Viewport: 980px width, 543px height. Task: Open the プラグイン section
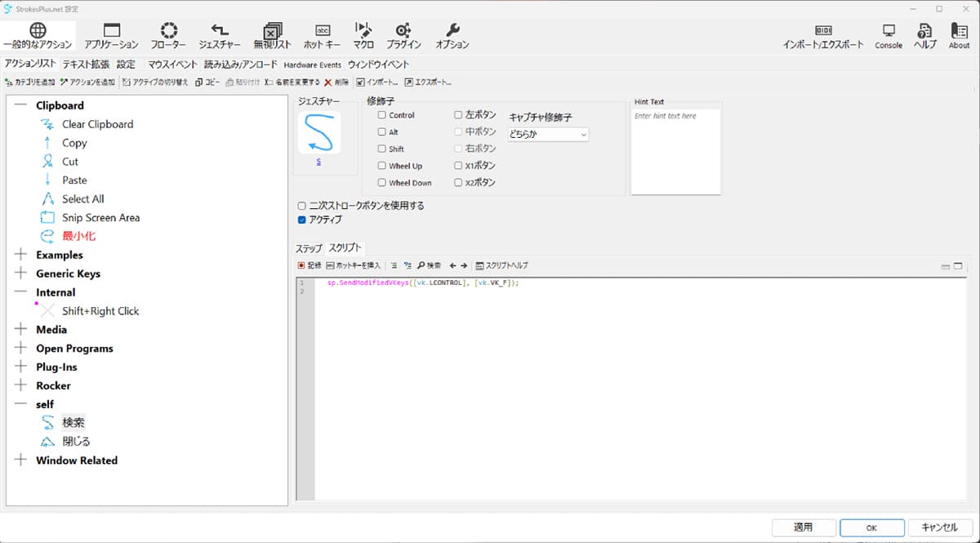click(x=403, y=36)
